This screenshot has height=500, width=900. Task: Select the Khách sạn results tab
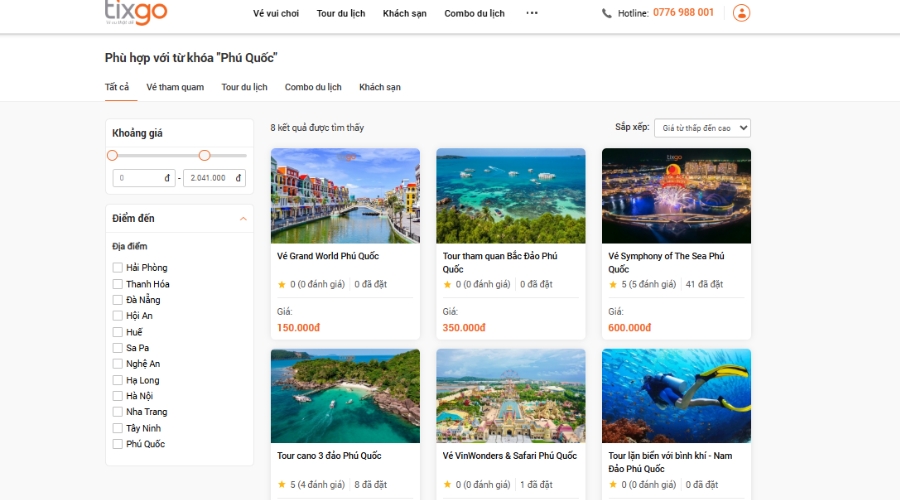[x=380, y=87]
